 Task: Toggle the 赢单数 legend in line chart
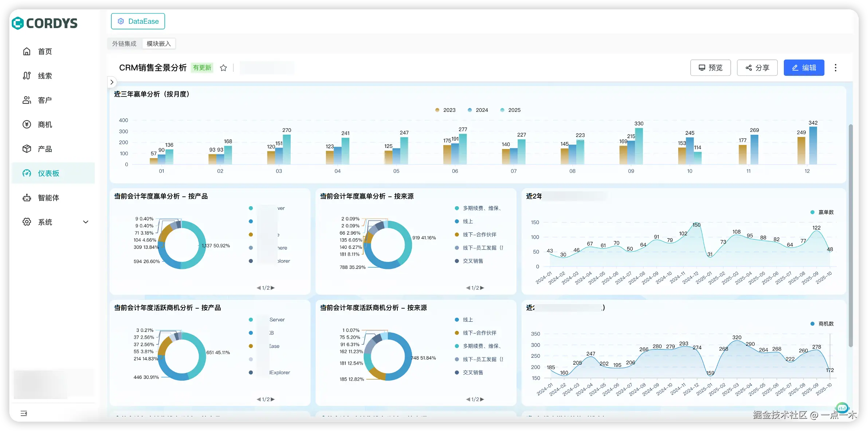(x=812, y=212)
